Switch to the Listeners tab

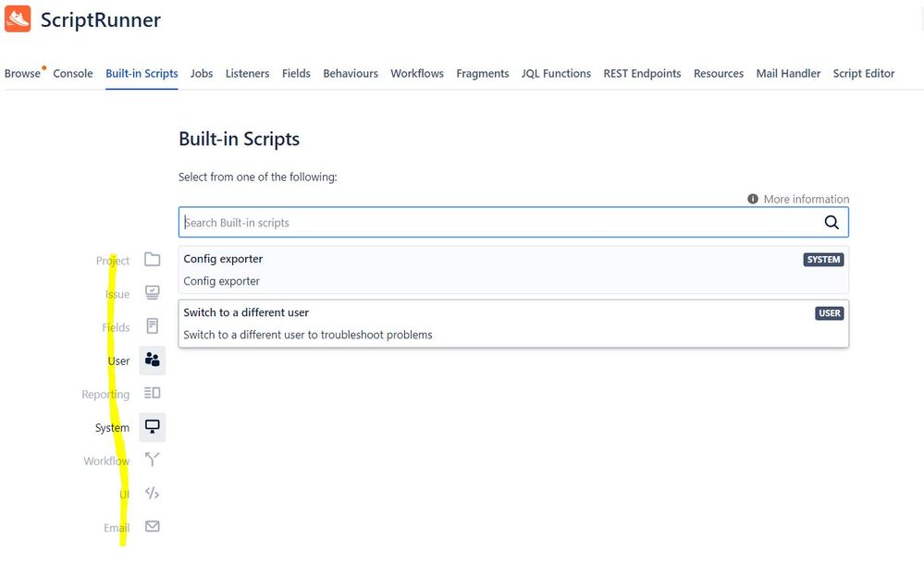(x=248, y=74)
